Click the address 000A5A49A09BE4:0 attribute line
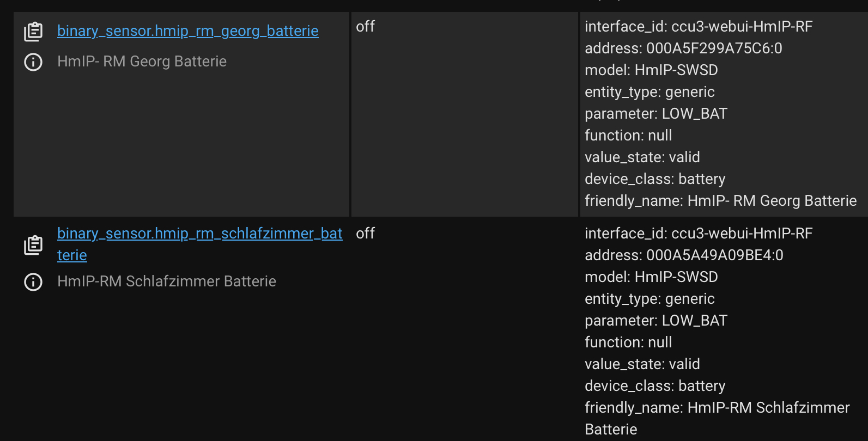 [x=684, y=255]
